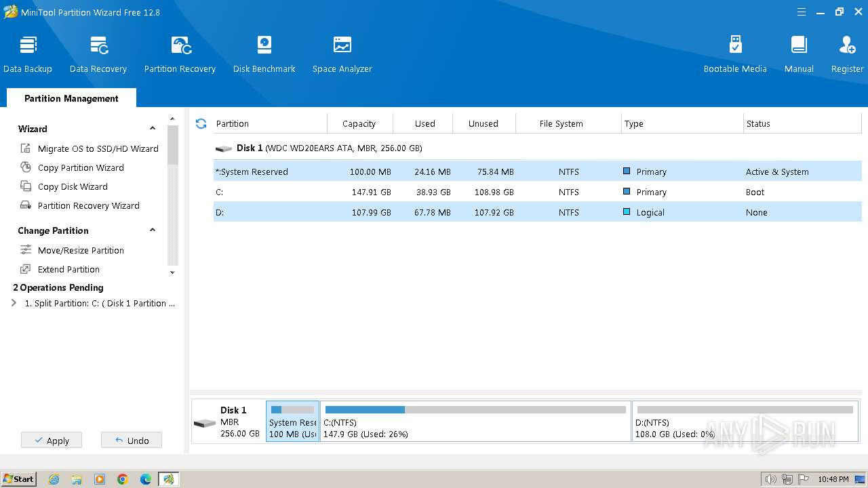This screenshot has width=868, height=488.
Task: Sort by the Status column header
Action: [802, 123]
